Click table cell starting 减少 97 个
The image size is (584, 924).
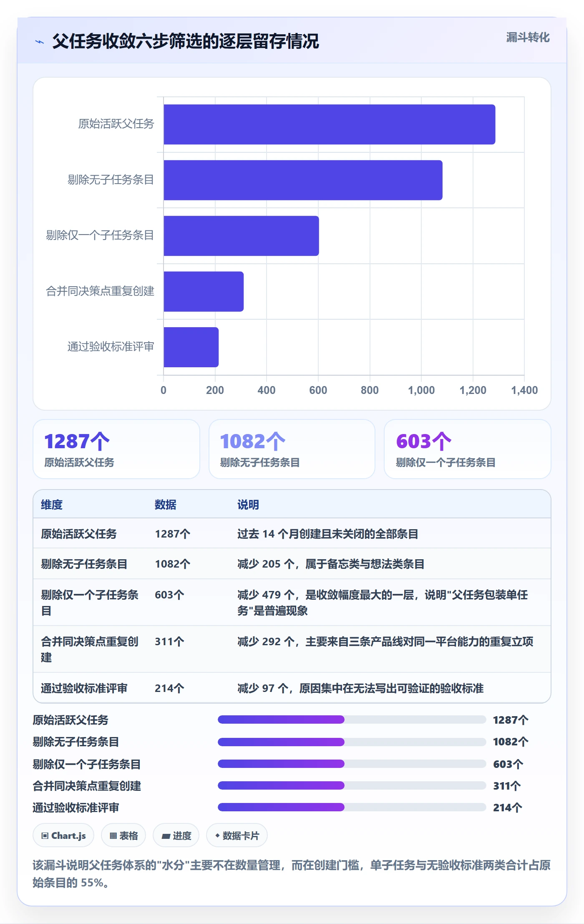tap(360, 688)
